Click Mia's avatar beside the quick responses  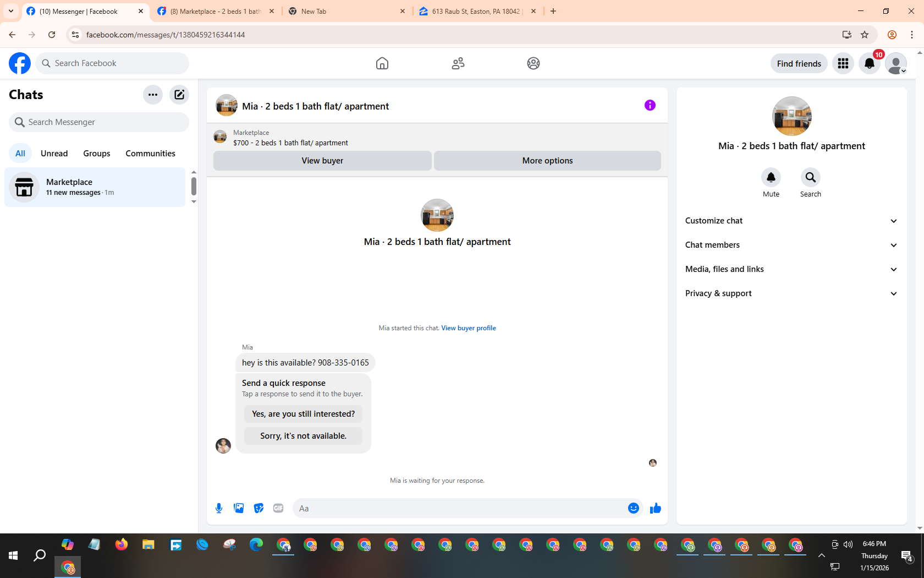(223, 446)
